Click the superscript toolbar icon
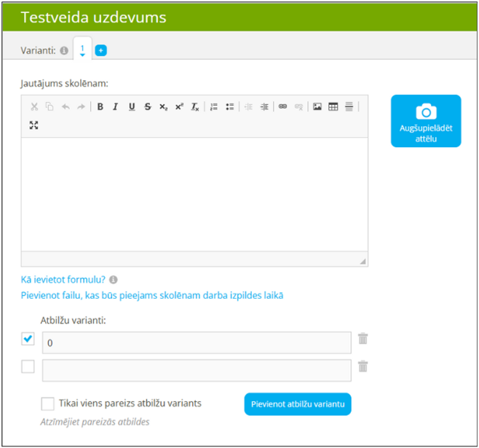 (179, 107)
